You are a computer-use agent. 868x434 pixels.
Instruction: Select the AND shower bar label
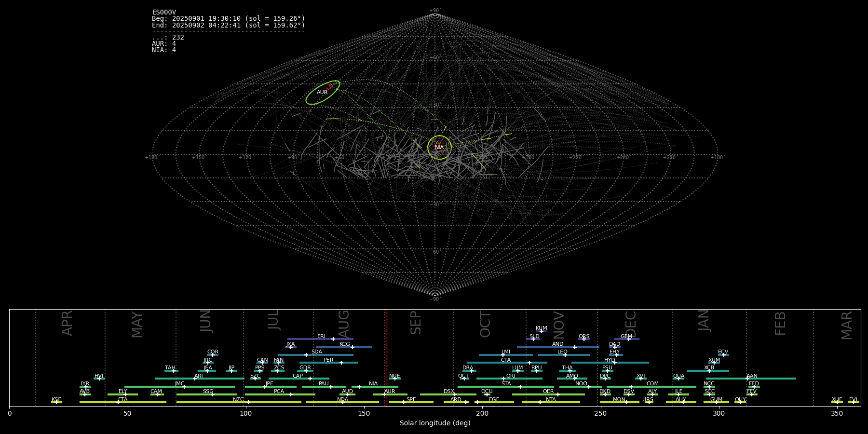point(558,344)
